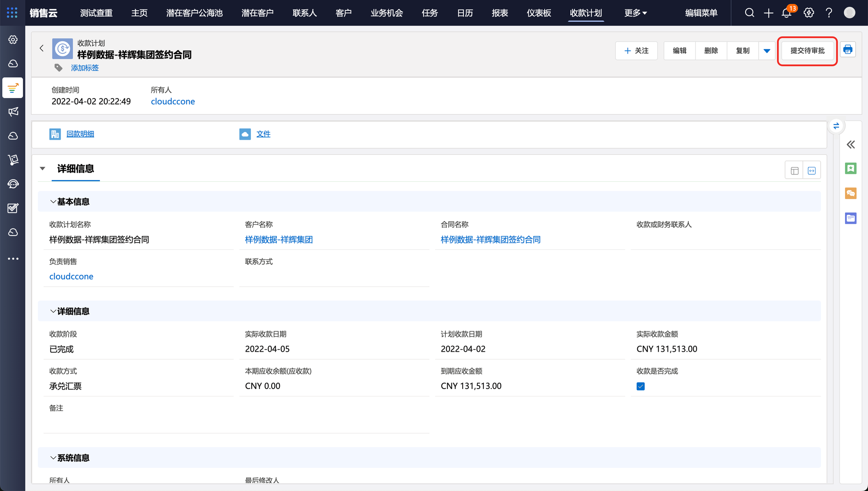Open the 更多 navigation menu
This screenshot has height=491, width=868.
(635, 13)
